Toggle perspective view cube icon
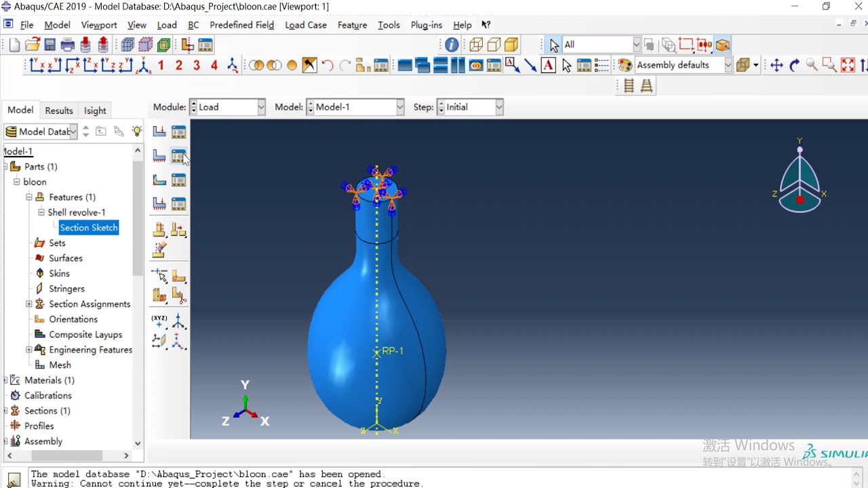This screenshot has width=868, height=488. point(745,65)
